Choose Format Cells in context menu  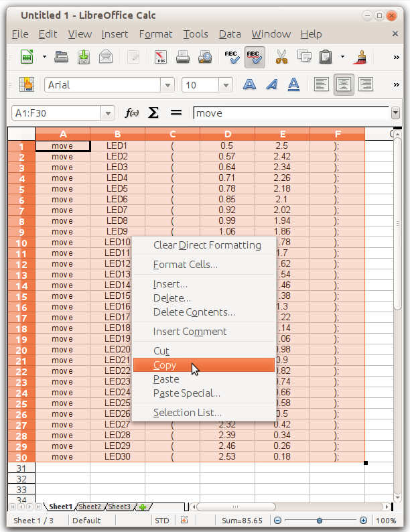click(x=204, y=264)
